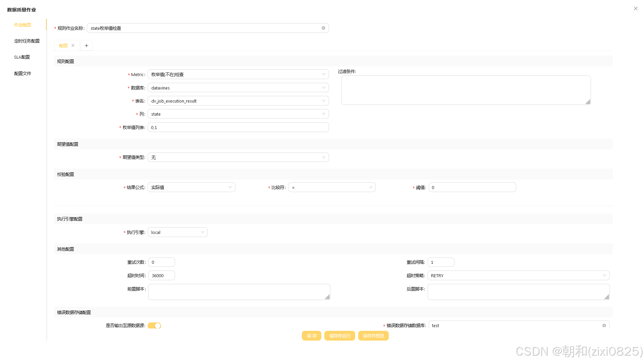This screenshot has width=644, height=362.
Task: Select 定时任务配置 in the sidebar
Action: pyautogui.click(x=27, y=41)
